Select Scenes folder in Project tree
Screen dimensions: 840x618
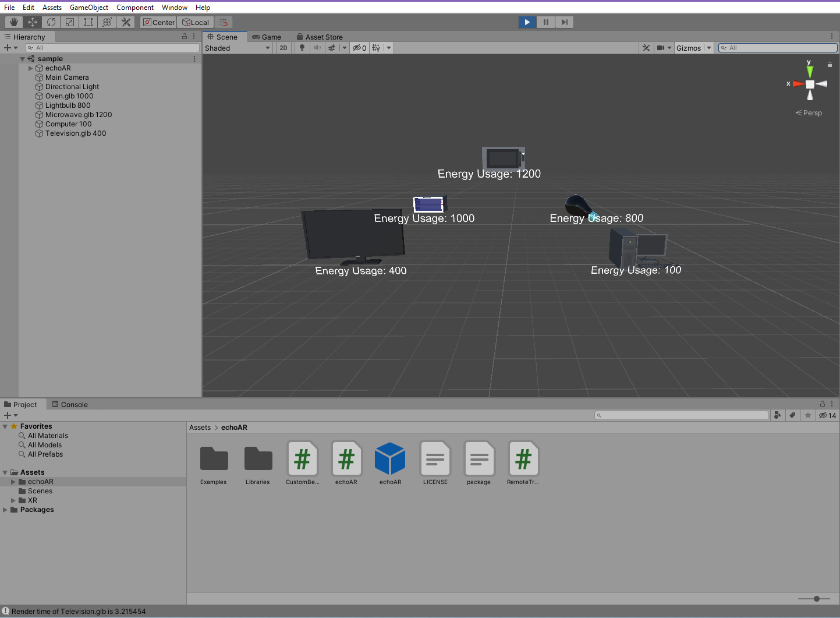point(40,491)
